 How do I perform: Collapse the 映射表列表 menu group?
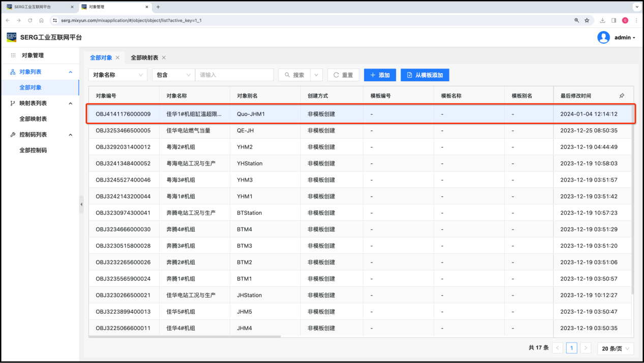pos(70,103)
